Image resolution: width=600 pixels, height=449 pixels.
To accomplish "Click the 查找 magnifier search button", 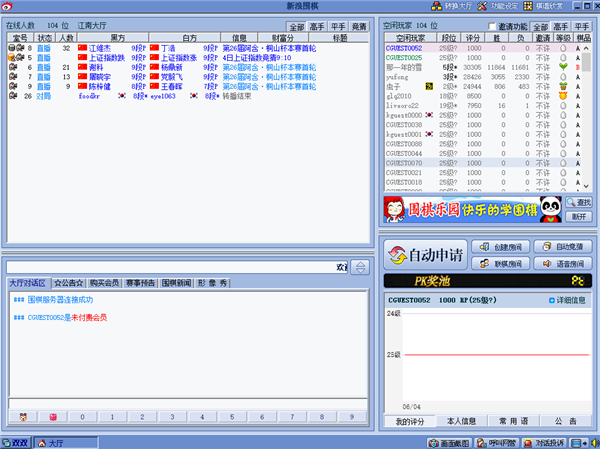I will 578,202.
